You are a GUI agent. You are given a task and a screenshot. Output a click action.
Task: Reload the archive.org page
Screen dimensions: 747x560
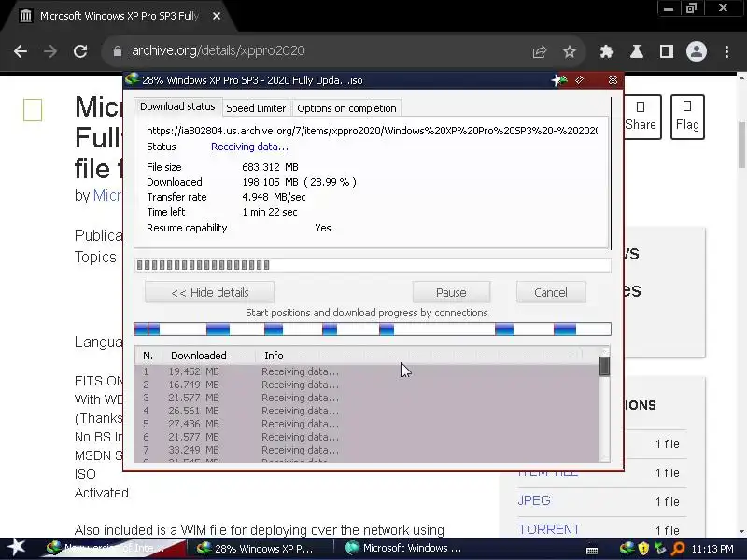[x=80, y=51]
